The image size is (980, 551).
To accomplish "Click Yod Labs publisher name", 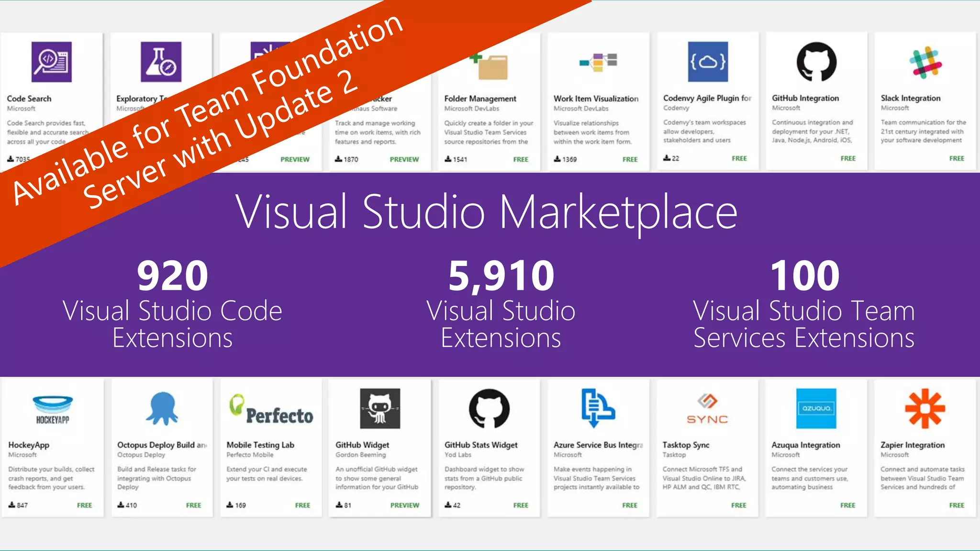I will coord(458,455).
